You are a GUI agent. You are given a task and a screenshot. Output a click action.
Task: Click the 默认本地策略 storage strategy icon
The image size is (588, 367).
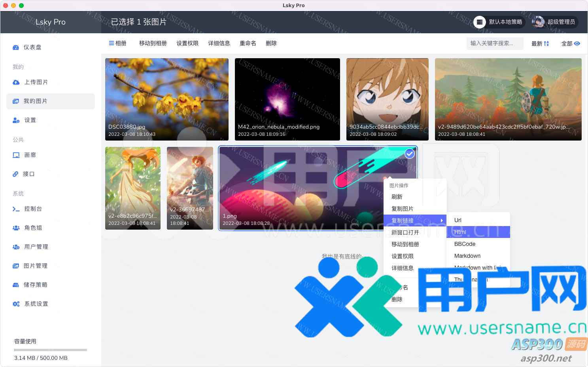click(480, 22)
